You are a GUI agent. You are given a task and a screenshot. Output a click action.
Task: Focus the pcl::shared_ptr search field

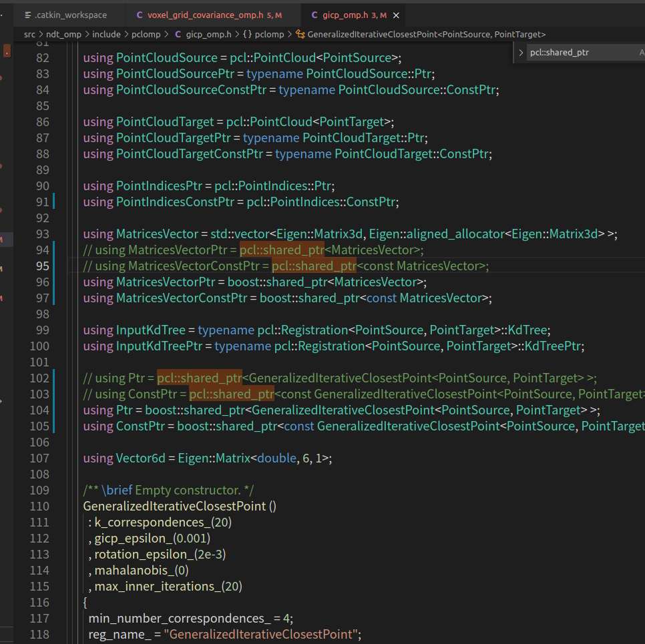click(x=580, y=53)
